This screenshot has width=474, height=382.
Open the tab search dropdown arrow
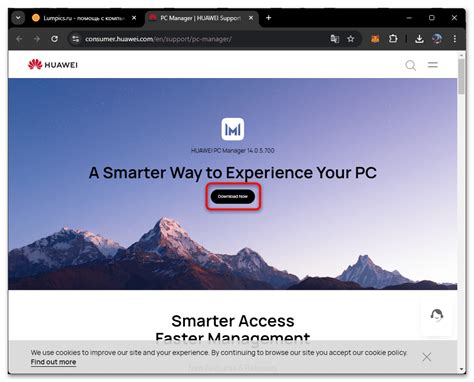[18, 18]
